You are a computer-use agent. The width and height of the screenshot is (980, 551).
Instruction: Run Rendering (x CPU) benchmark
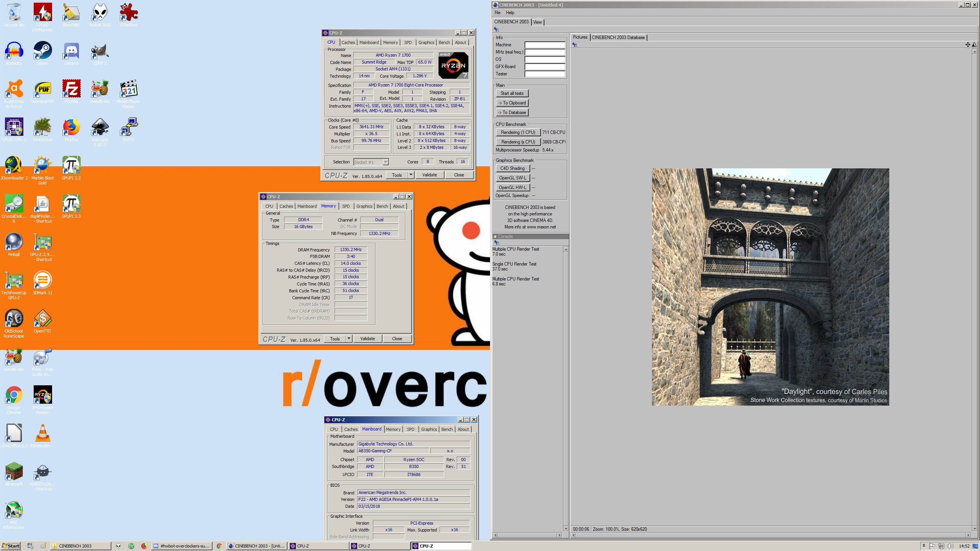(518, 142)
